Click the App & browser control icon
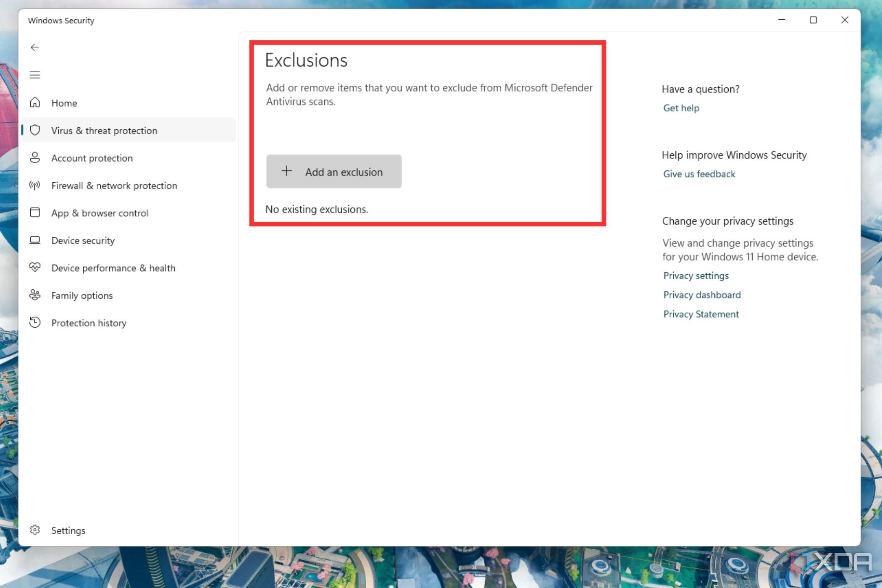 (35, 213)
